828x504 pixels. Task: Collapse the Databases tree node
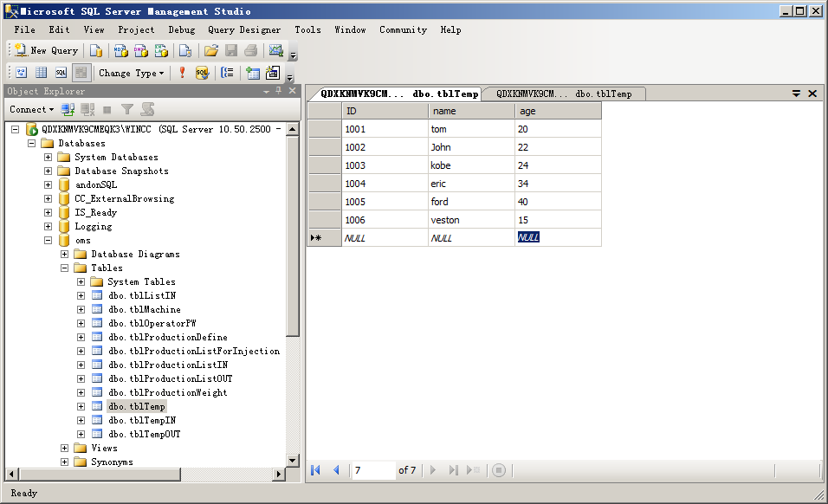click(x=32, y=144)
